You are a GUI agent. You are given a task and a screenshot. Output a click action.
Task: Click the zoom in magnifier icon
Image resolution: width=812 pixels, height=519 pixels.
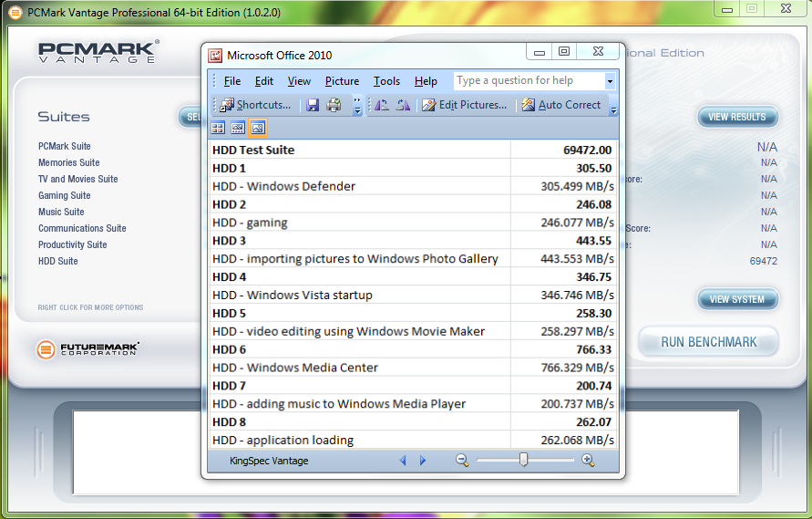(588, 461)
